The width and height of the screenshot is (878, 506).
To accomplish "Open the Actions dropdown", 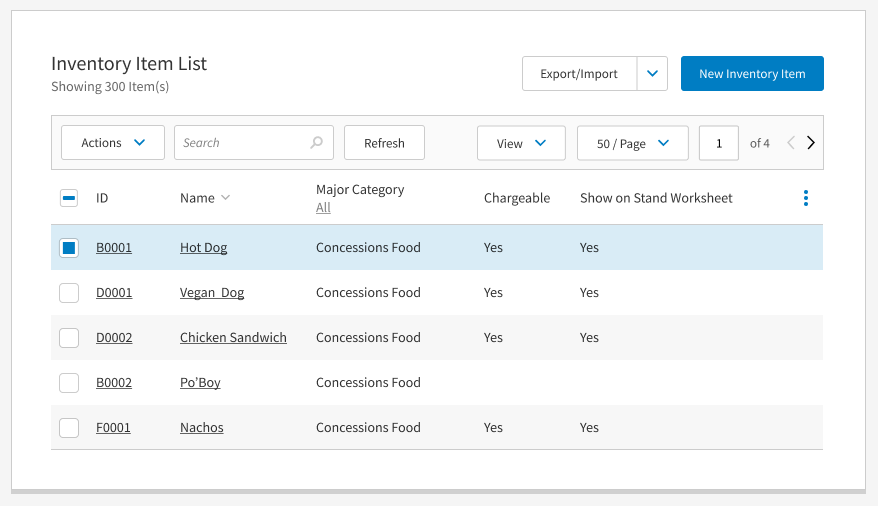I will click(x=113, y=143).
